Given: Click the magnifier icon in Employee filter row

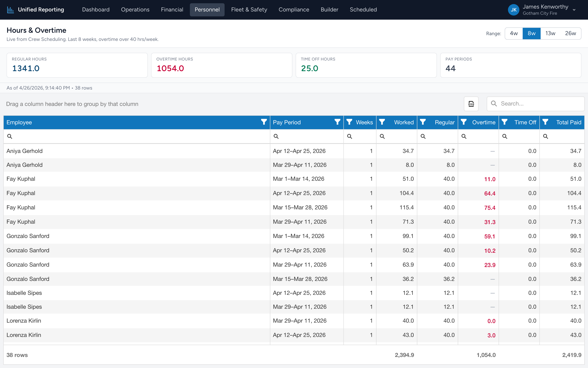Looking at the screenshot, I should pyautogui.click(x=10, y=136).
